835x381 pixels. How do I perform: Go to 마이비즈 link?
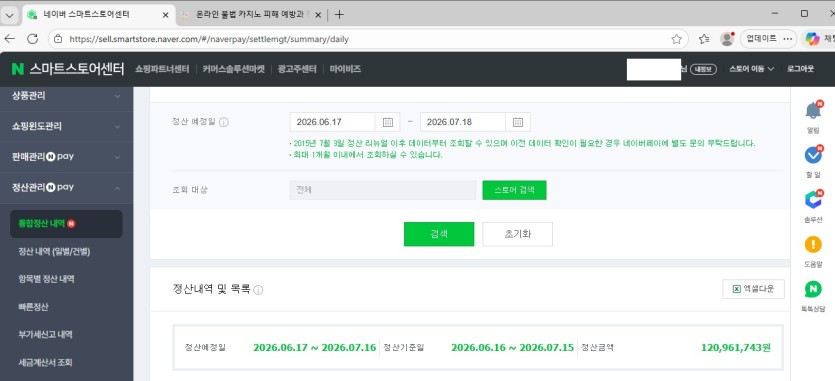coord(345,69)
